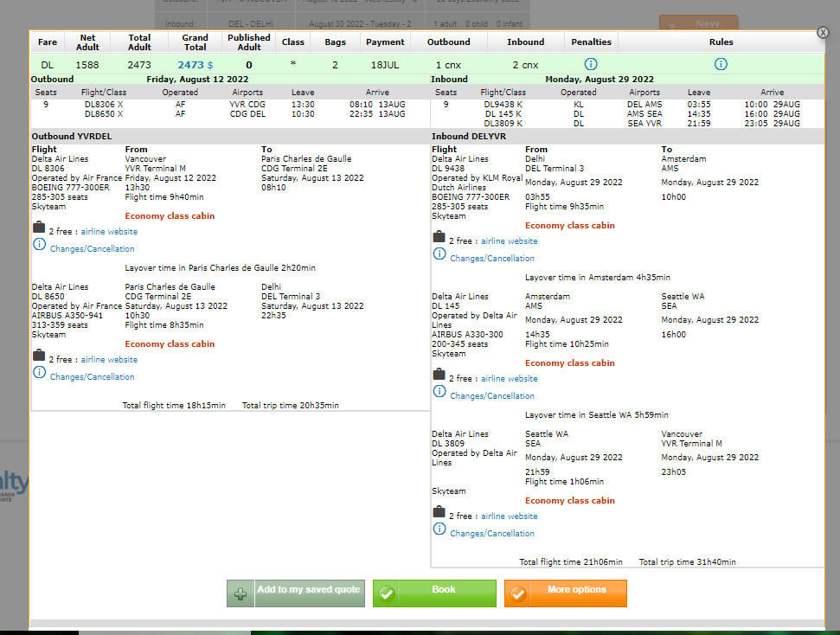
Task: Add this fare to my saved quote
Action: pos(296,593)
